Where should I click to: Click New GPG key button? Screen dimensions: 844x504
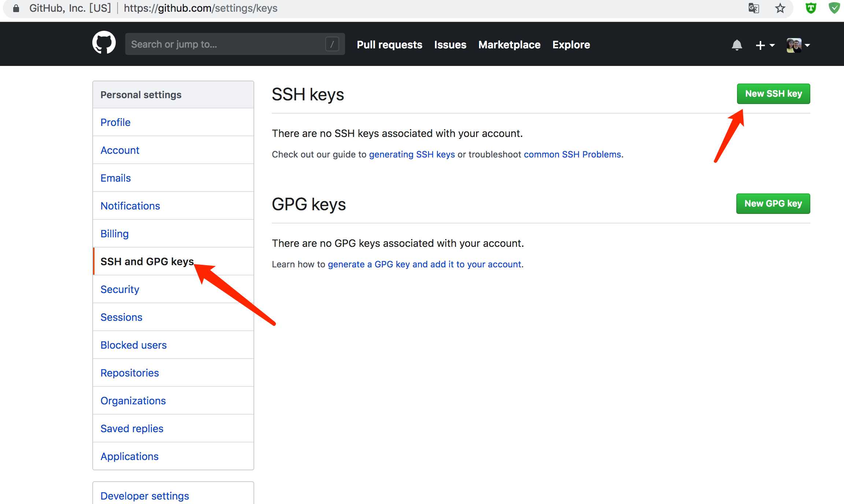[773, 203]
